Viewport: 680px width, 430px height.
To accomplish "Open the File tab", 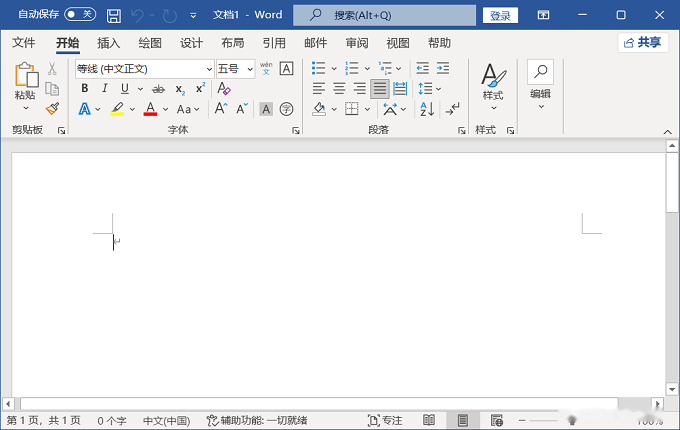I will pos(23,43).
